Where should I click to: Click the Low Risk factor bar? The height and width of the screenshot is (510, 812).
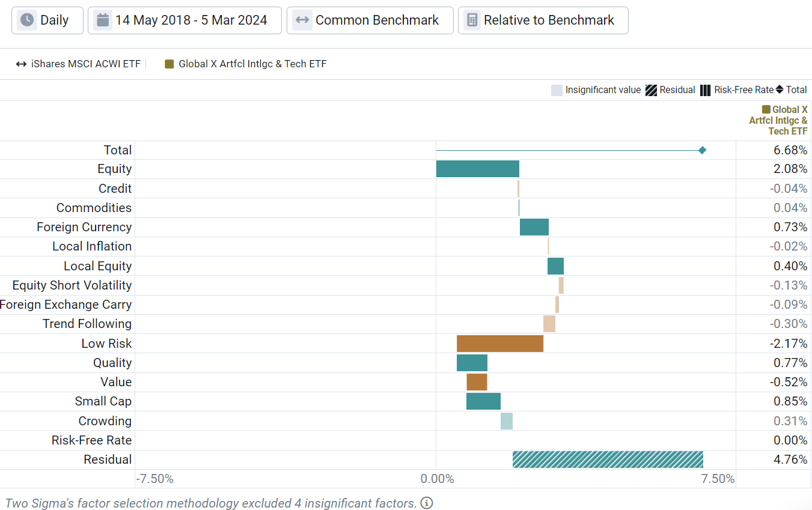[x=500, y=343]
